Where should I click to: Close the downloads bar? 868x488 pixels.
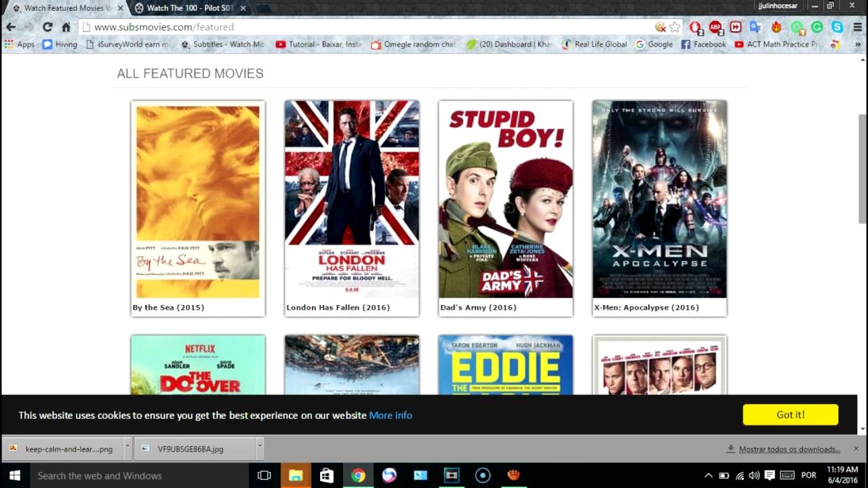(856, 449)
